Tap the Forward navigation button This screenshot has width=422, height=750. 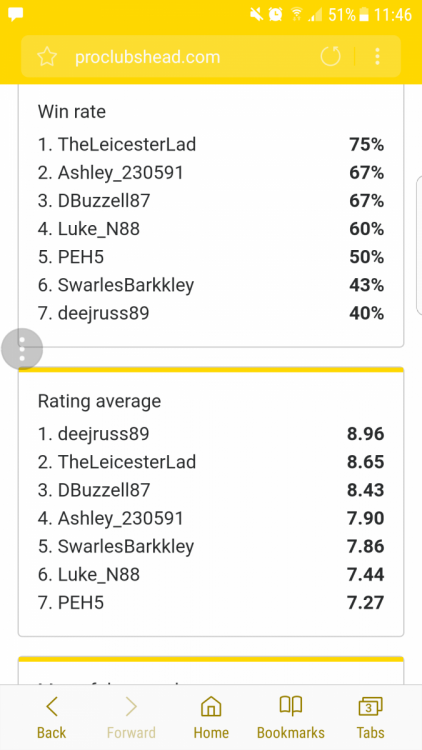click(131, 718)
